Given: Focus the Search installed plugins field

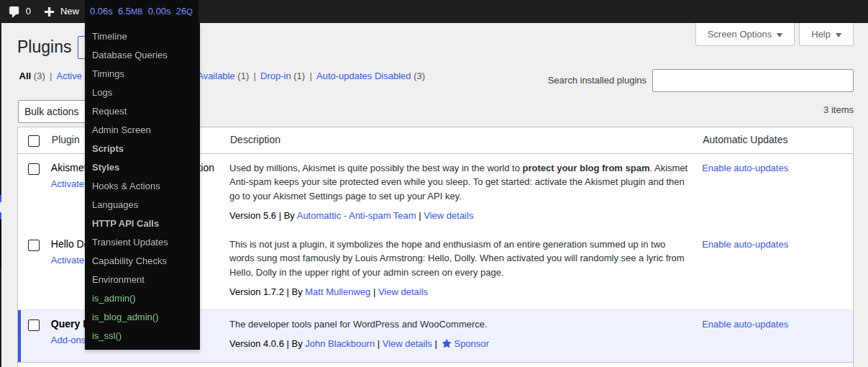Looking at the screenshot, I should click(x=753, y=81).
